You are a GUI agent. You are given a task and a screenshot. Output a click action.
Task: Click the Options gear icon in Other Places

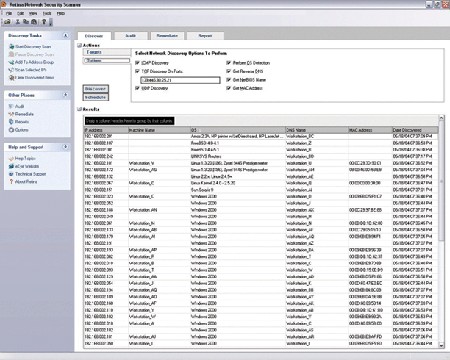(11, 130)
